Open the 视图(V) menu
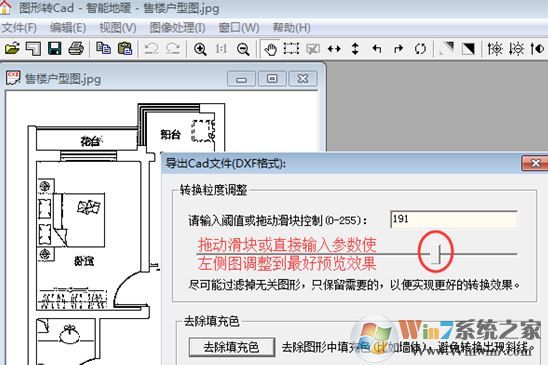 (x=117, y=27)
